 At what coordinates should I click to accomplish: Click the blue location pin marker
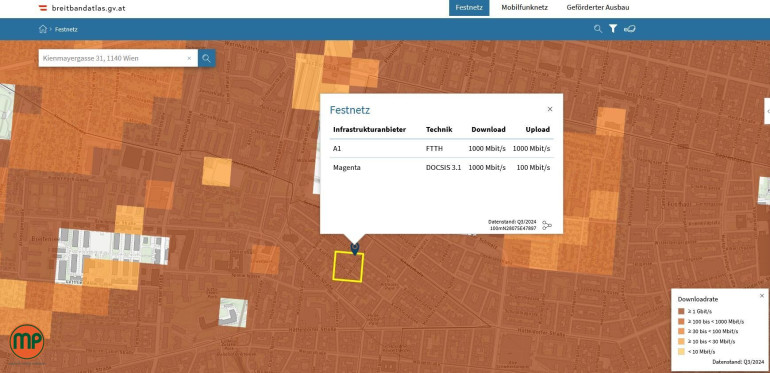(x=355, y=248)
